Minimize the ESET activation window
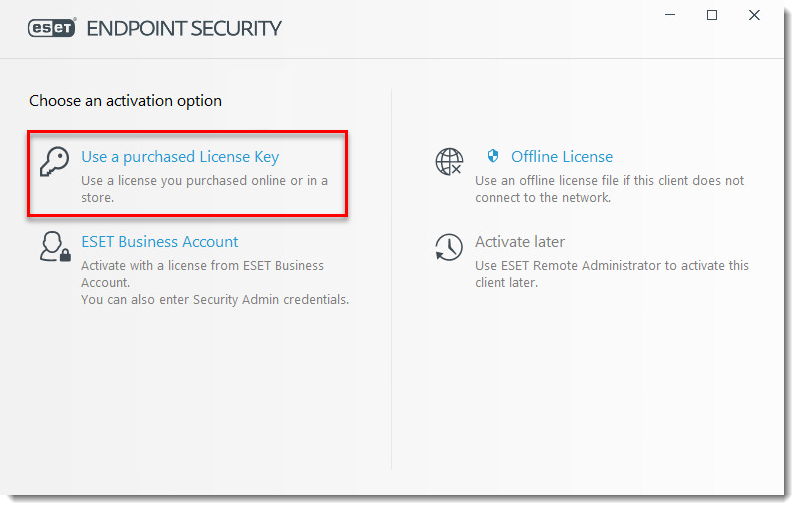Image resolution: width=799 pixels, height=510 pixels. click(670, 15)
